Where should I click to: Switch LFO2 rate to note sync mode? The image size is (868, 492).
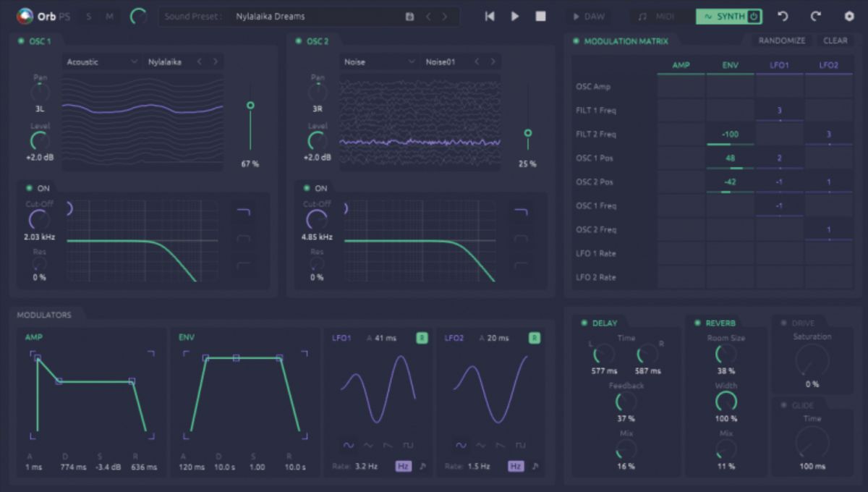coord(534,467)
